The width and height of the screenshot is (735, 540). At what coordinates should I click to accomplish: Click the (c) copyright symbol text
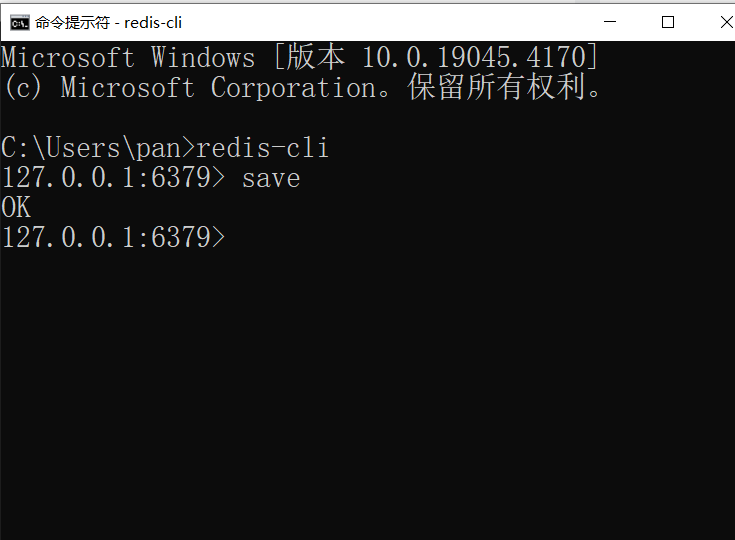(x=23, y=87)
